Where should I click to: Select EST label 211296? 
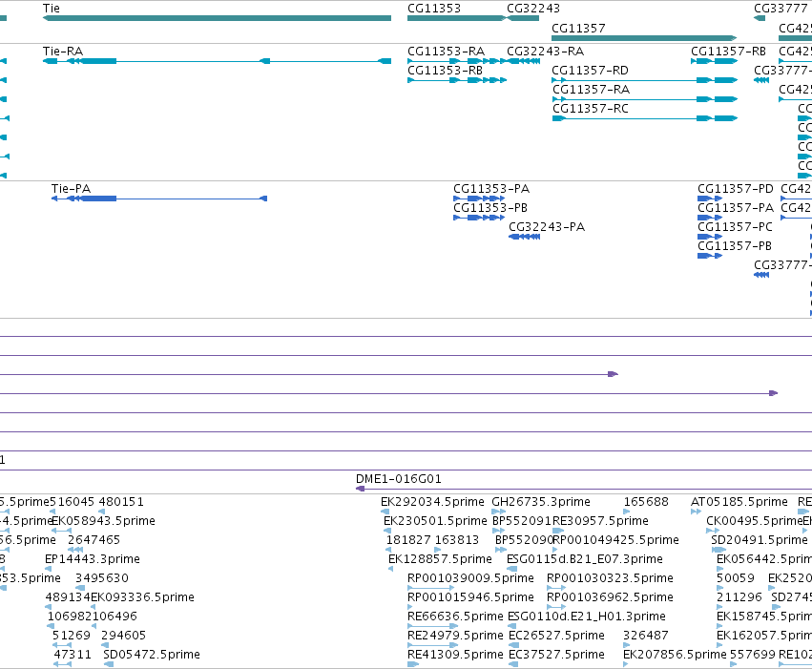739,597
